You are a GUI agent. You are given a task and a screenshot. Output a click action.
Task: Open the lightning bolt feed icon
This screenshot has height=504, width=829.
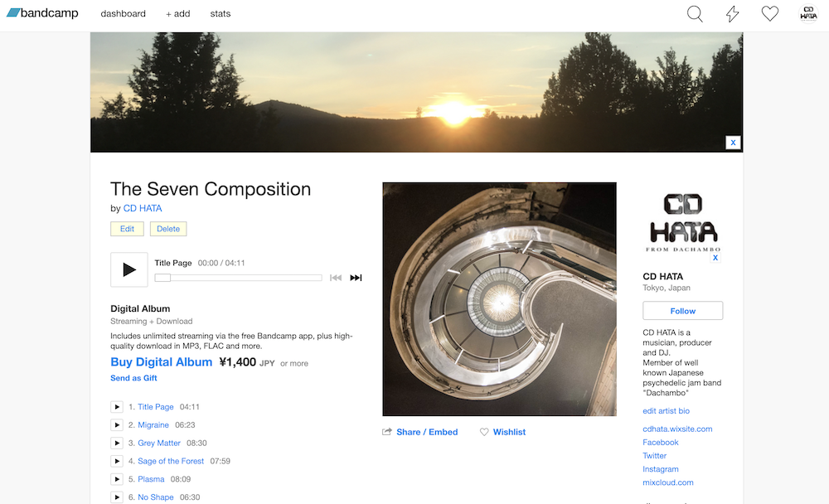point(732,14)
